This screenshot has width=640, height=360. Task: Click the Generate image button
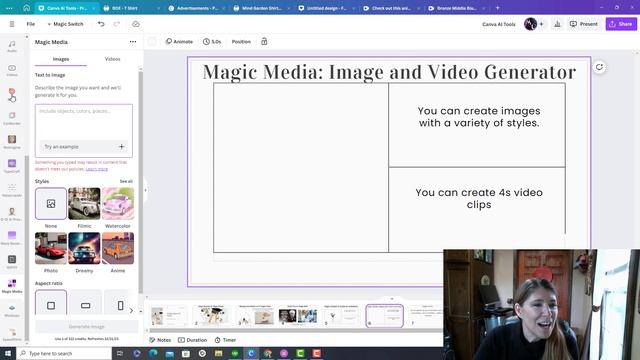coord(87,327)
